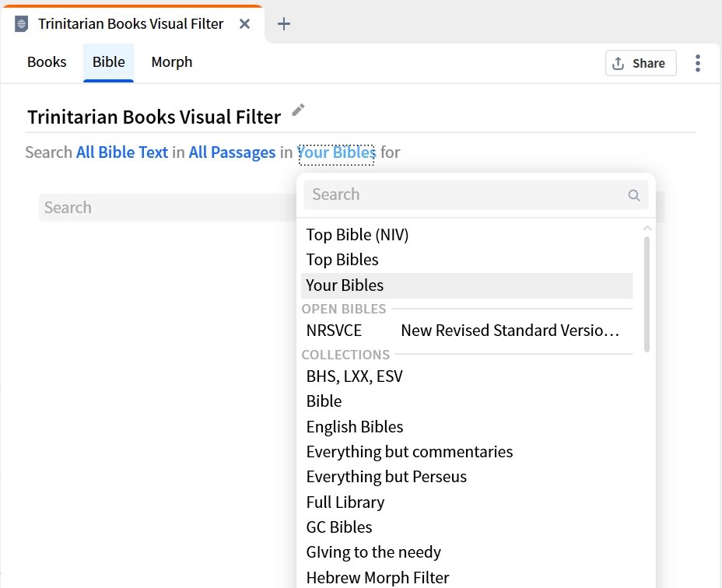Image resolution: width=722 pixels, height=588 pixels.
Task: Open a new tab with the plus icon
Action: pos(284,23)
